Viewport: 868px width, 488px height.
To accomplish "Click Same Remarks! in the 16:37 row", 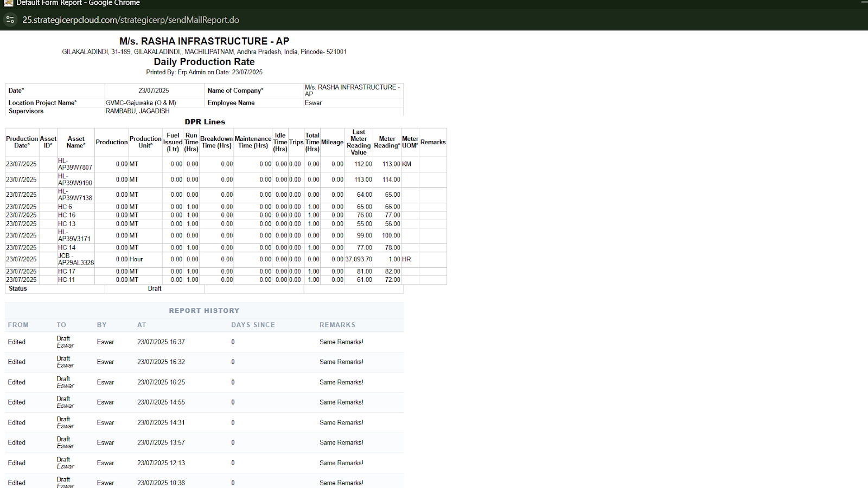I will 341,342.
